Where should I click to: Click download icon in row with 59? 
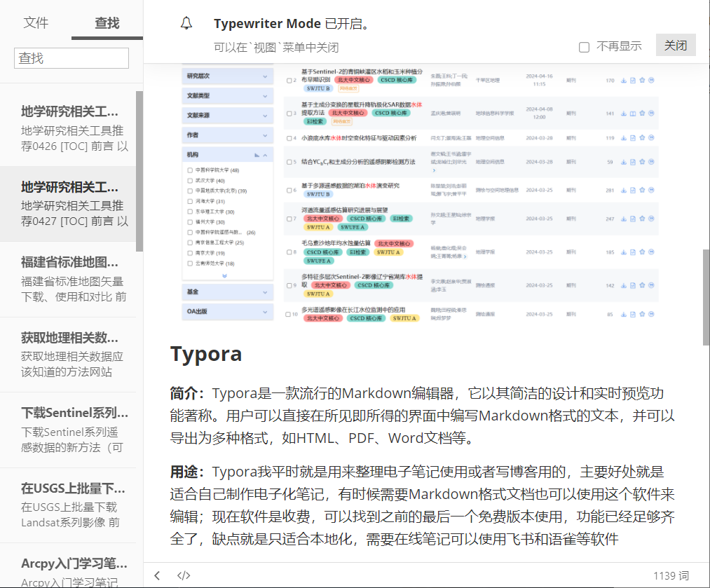(x=624, y=162)
